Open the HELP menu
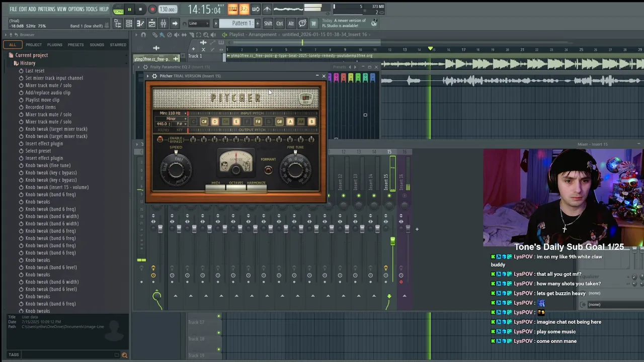This screenshot has width=644, height=362. (x=104, y=9)
